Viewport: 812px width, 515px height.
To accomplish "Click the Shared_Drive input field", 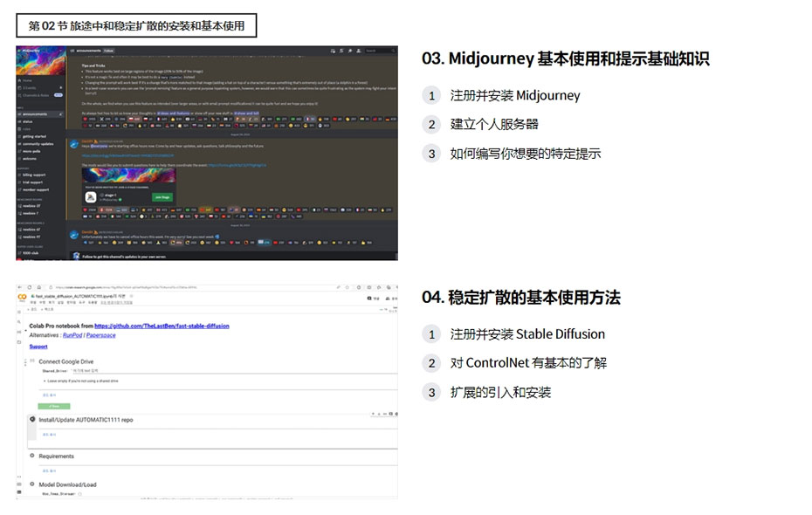I will [x=236, y=371].
